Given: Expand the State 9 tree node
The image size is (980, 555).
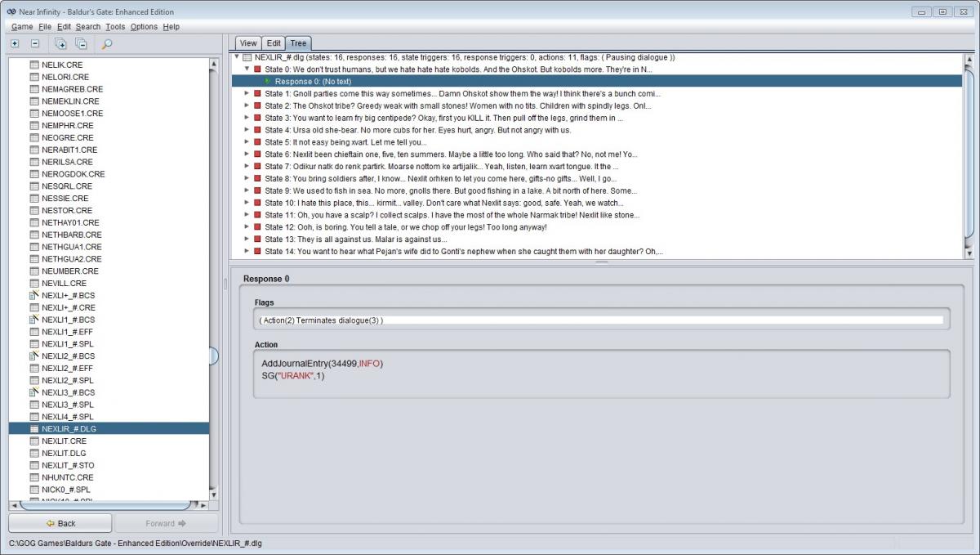Looking at the screenshot, I should click(x=247, y=190).
